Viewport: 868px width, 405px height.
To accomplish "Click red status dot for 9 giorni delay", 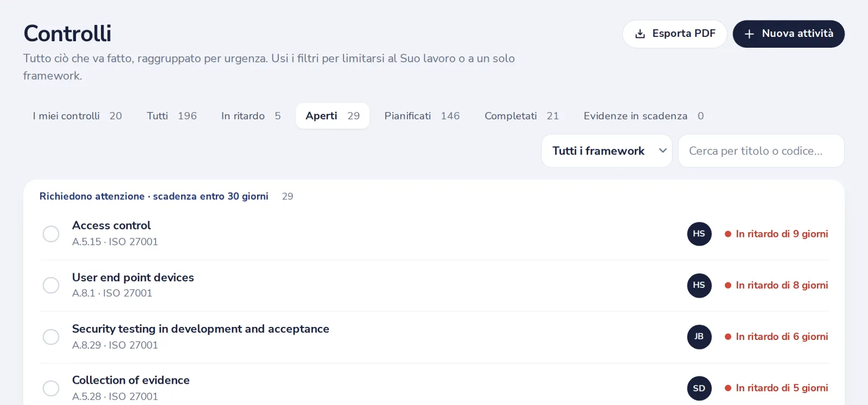I will (728, 234).
